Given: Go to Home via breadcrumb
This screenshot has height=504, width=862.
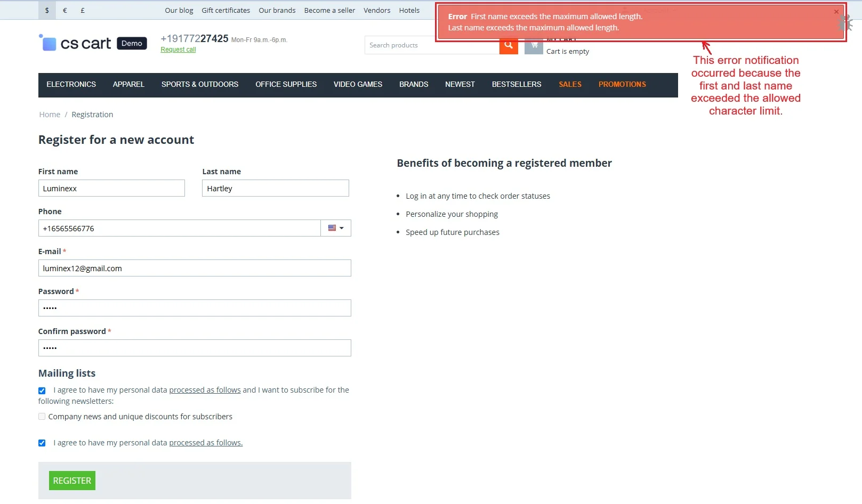Looking at the screenshot, I should pos(50,115).
